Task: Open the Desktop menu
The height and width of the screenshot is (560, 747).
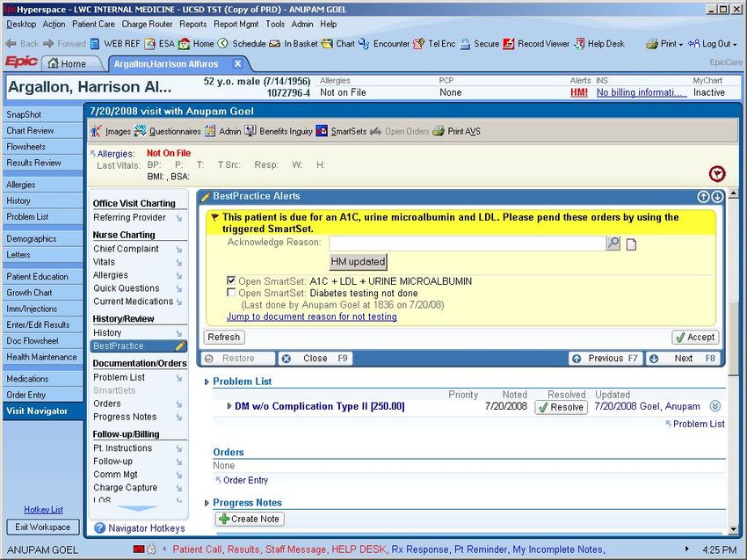Action: (21, 24)
